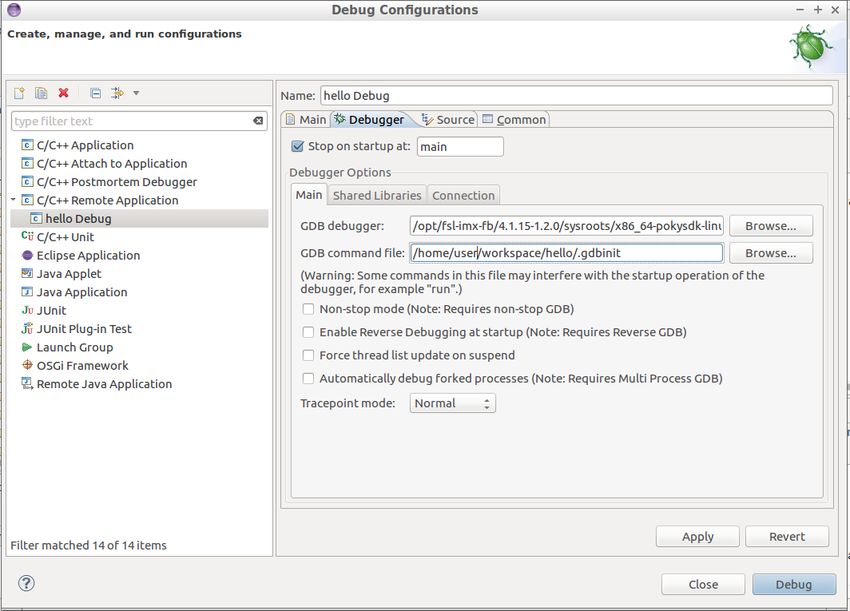Click the Apply button
Screen dimensions: 850x611
[698, 537]
